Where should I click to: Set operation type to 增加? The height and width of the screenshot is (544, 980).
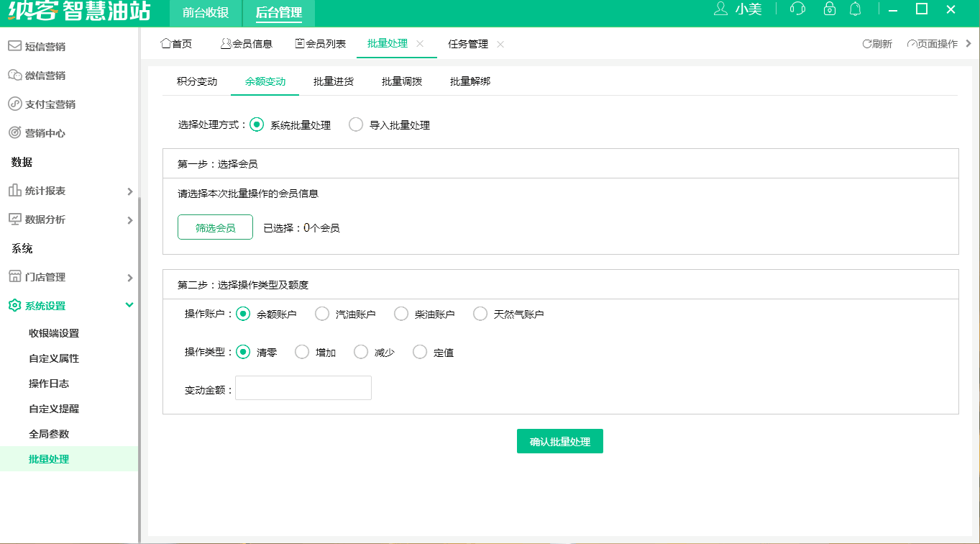301,351
